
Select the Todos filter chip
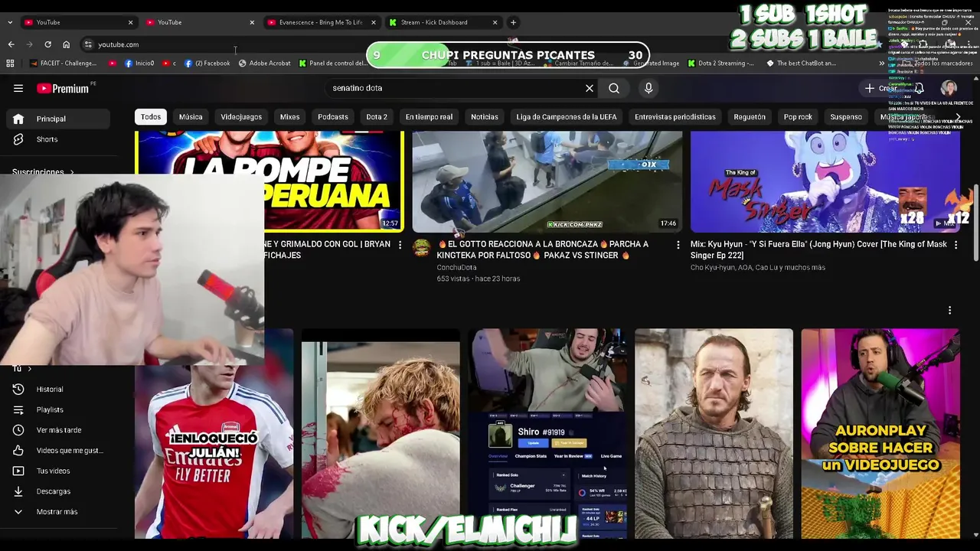click(x=151, y=117)
